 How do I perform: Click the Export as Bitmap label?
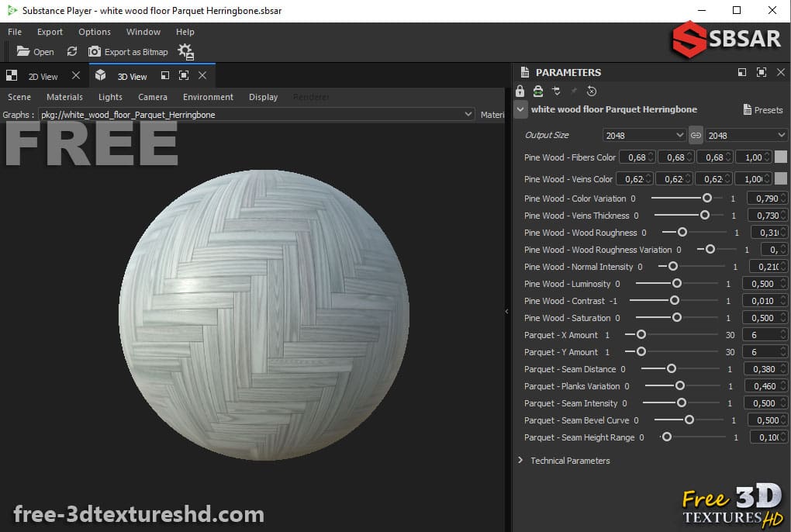[x=136, y=52]
